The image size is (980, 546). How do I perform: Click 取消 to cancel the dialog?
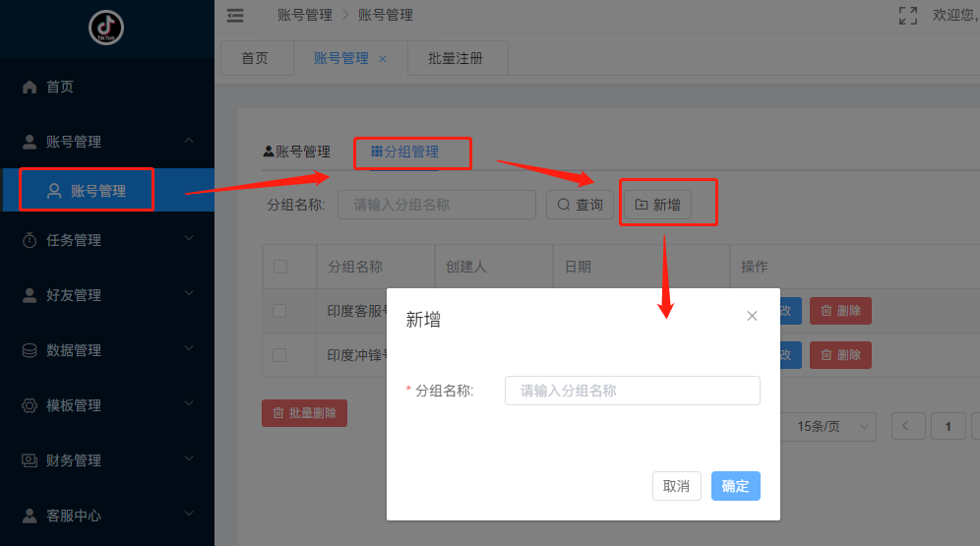click(676, 486)
